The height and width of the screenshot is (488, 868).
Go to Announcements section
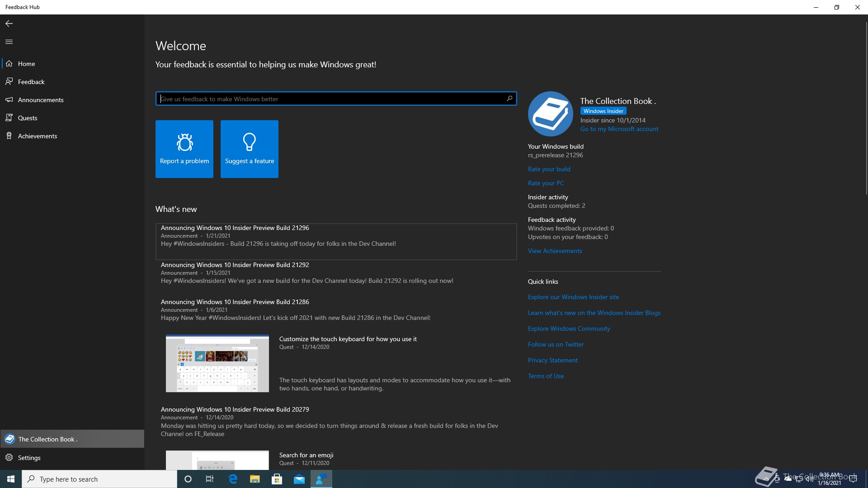coord(41,100)
